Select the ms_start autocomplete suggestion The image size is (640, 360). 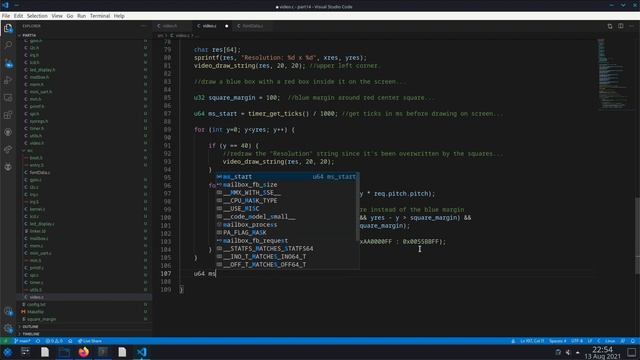[x=287, y=177]
